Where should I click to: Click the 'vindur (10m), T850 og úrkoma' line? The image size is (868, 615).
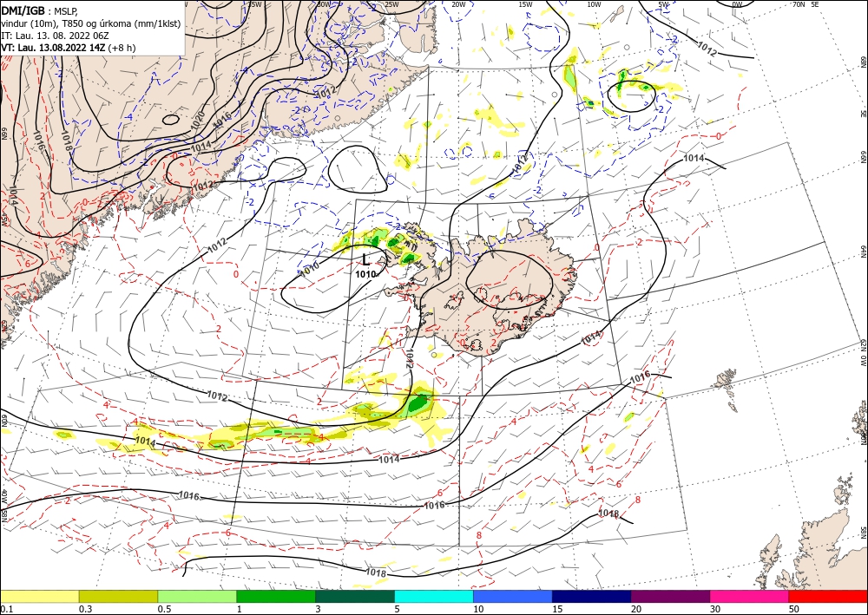point(91,23)
